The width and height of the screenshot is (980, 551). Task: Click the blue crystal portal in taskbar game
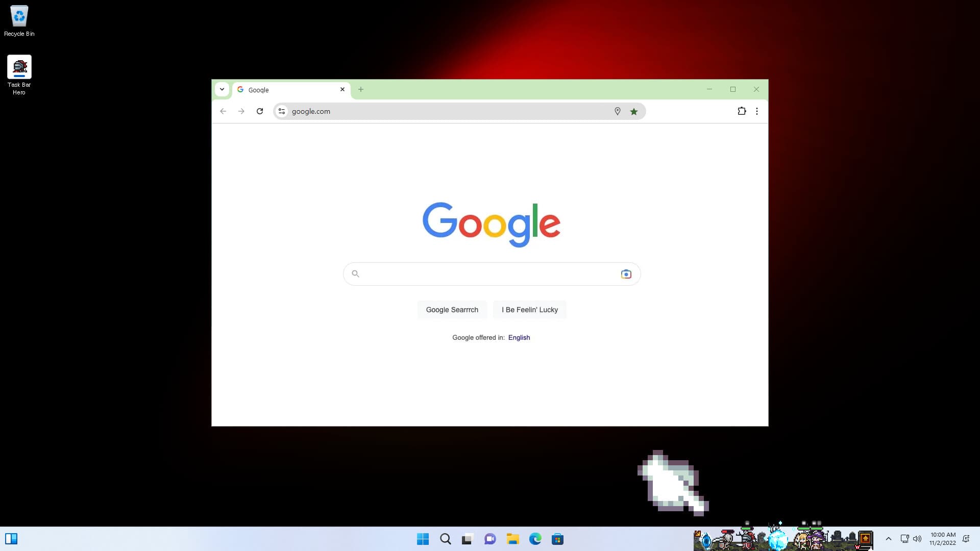click(707, 541)
